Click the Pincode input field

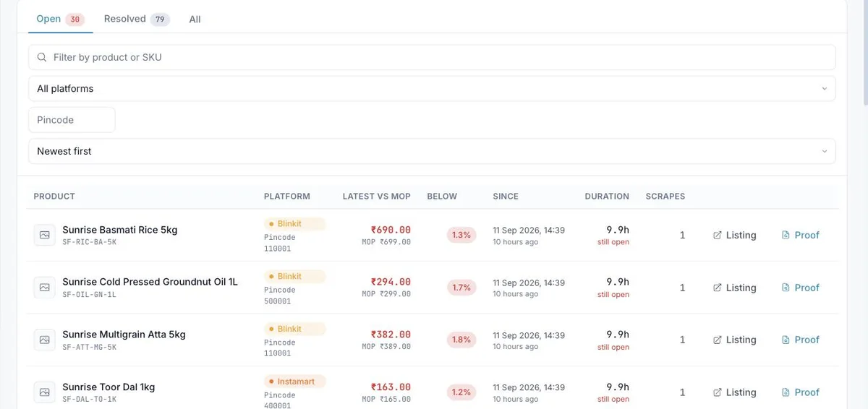click(72, 120)
